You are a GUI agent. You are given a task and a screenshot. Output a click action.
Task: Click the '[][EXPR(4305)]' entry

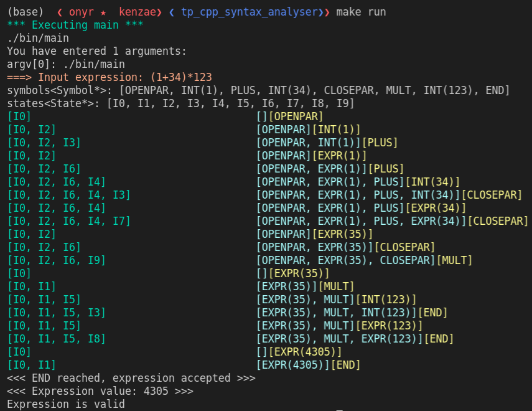tap(299, 352)
